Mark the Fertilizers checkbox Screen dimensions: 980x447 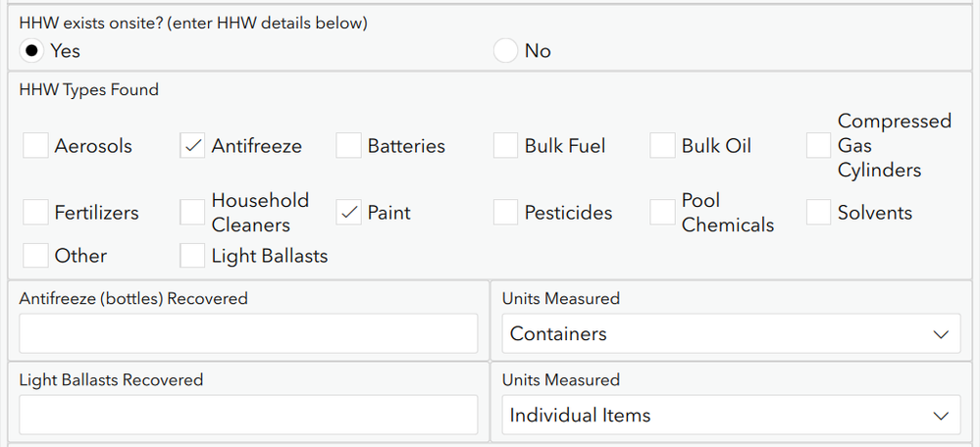pos(36,213)
